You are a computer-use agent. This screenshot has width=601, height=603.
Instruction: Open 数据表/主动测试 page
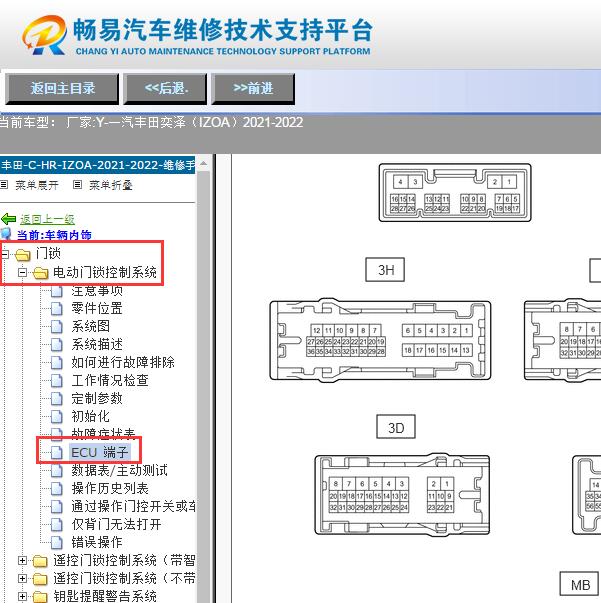coord(120,470)
